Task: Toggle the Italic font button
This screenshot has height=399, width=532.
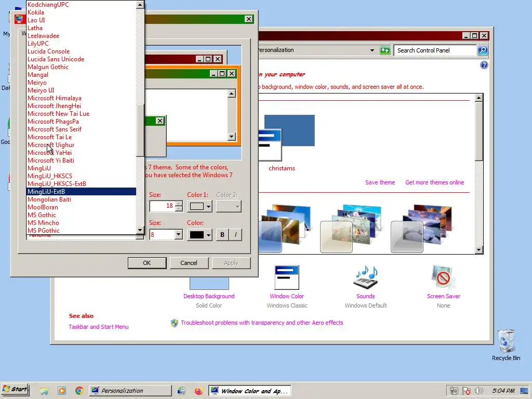Action: coord(235,234)
